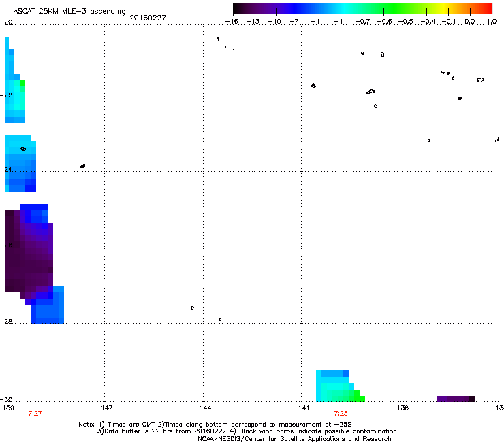Image resolution: width=504 pixels, height=443 pixels.
Task: Click the "0.0" color scale label
Action: pos(470,22)
